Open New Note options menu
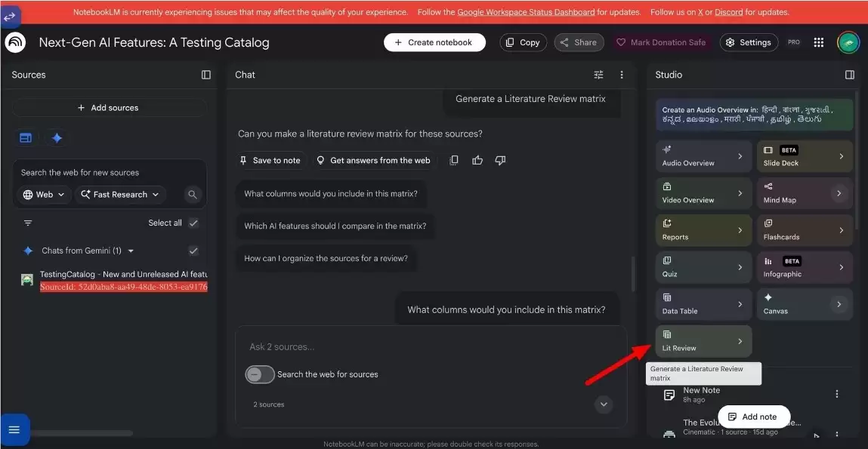Viewport: 868px width, 449px height. click(837, 394)
